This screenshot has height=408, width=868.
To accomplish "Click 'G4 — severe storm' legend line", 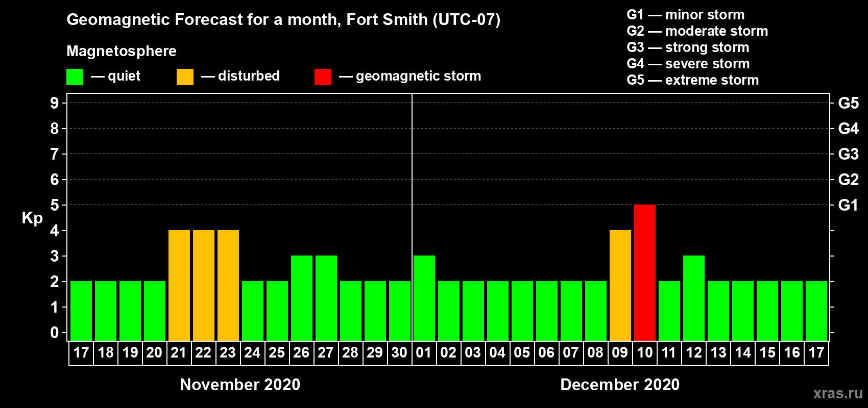I will [688, 64].
